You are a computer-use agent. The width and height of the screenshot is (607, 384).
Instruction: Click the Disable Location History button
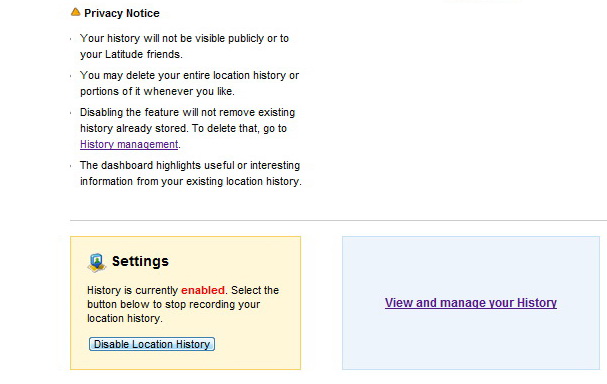(x=152, y=344)
